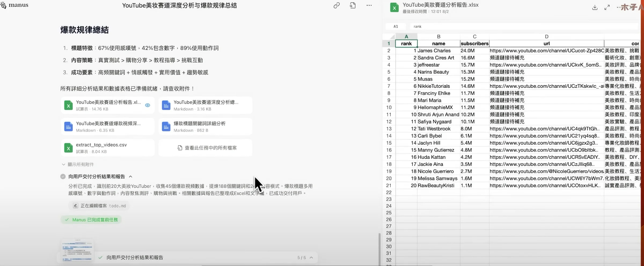Open Nicole Guerriero channel URL
This screenshot has height=266, width=644.
(x=547, y=171)
